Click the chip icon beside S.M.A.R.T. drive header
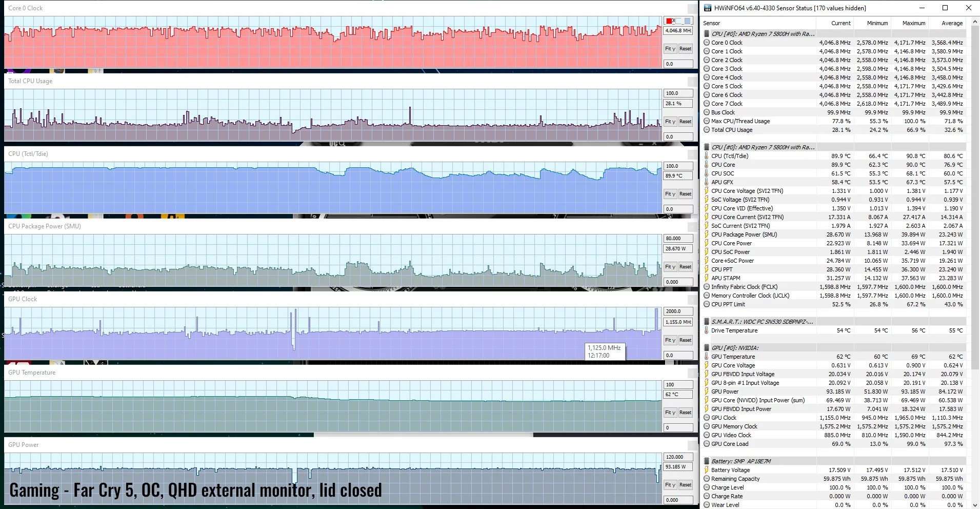This screenshot has height=509, width=980. pos(707,322)
